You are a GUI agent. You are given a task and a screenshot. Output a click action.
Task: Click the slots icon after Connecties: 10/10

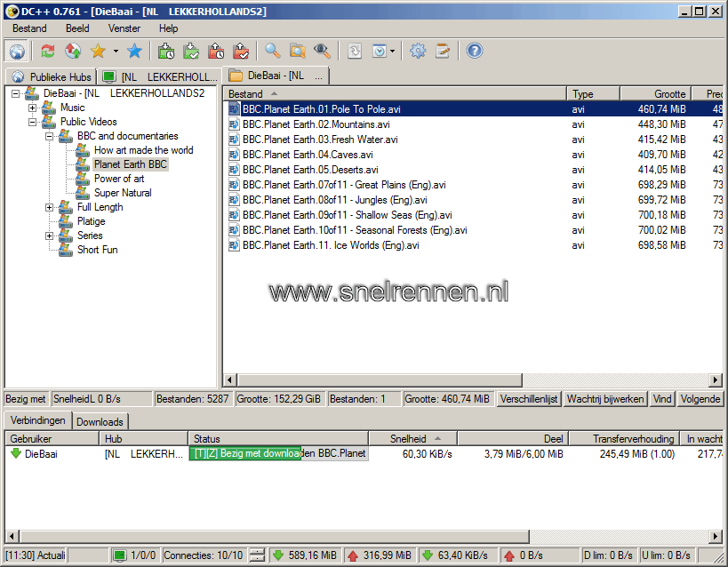[257, 555]
